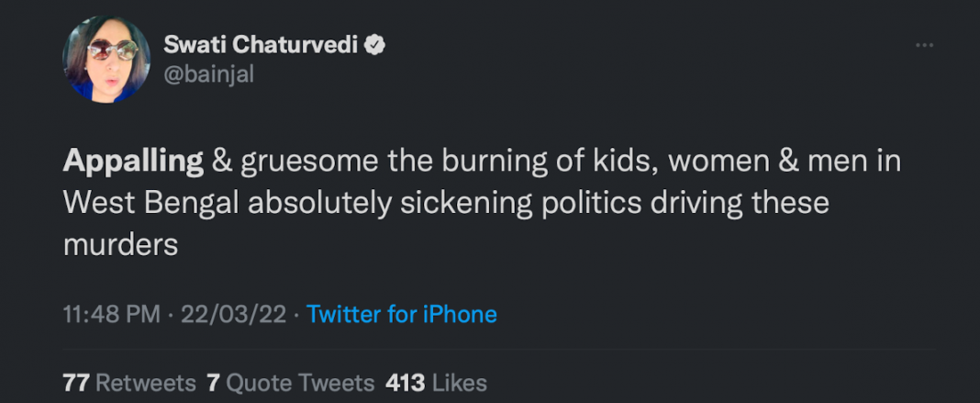The image size is (980, 403).
Task: Open the @bainjal handle
Action: click(x=208, y=75)
